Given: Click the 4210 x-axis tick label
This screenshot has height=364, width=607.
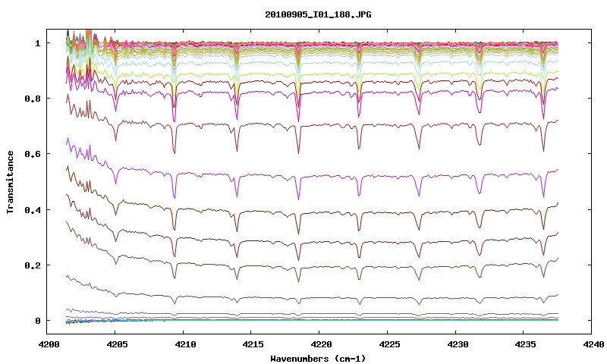Looking at the screenshot, I should pyautogui.click(x=186, y=344).
